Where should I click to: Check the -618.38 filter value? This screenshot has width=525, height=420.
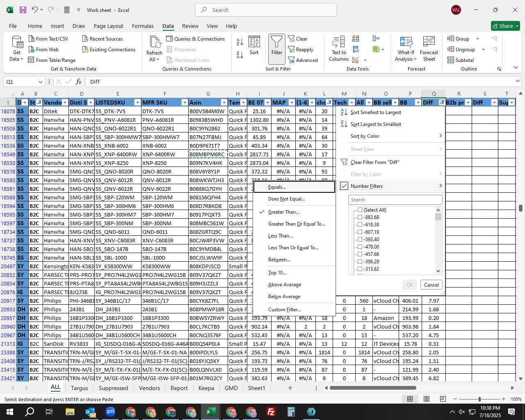360,225
